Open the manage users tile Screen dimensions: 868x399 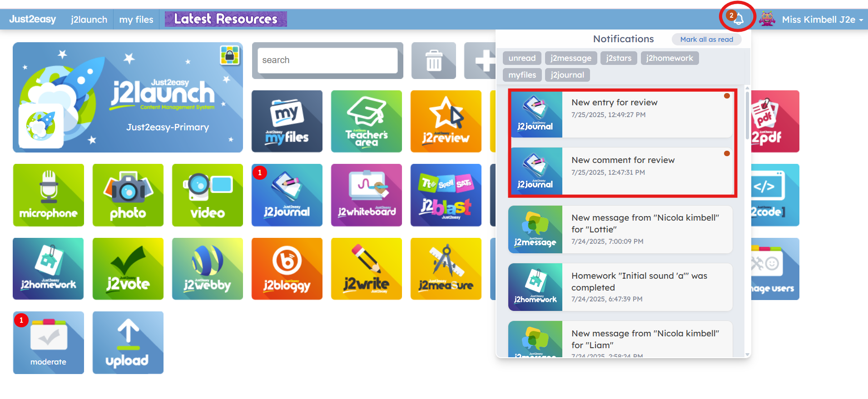pyautogui.click(x=775, y=269)
